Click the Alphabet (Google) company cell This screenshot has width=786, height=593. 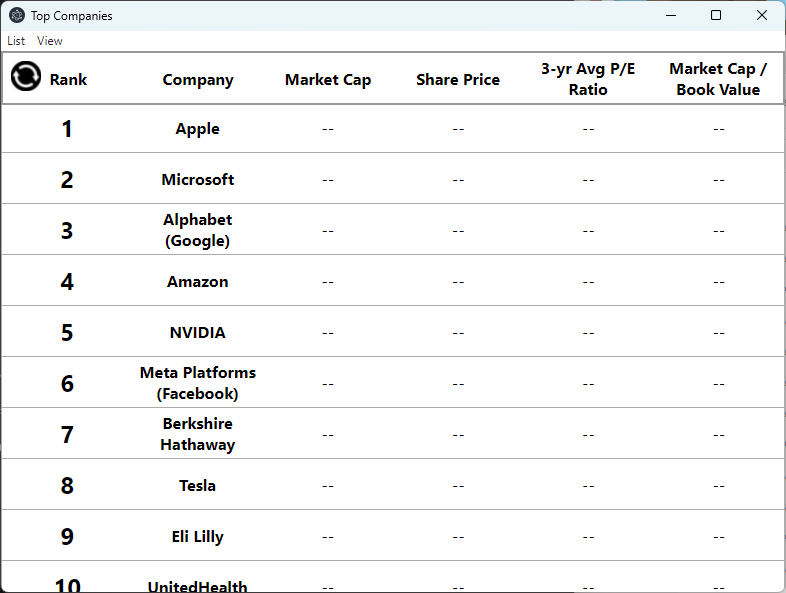pyautogui.click(x=198, y=230)
